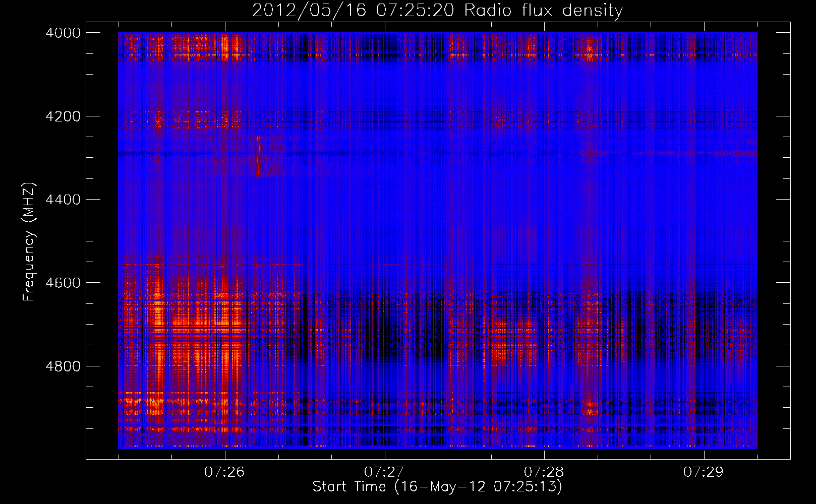Select the 4400 frequency tick label
This screenshot has width=816, height=504.
63,200
